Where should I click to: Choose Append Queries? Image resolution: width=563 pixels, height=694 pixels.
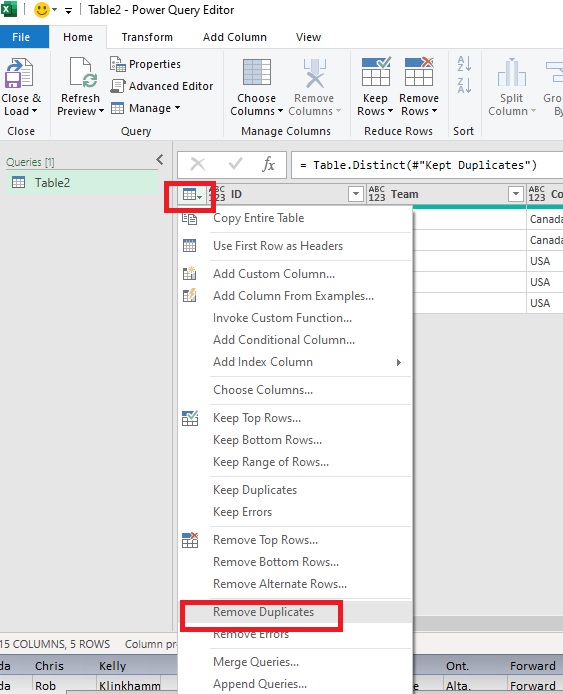pyautogui.click(x=295, y=685)
